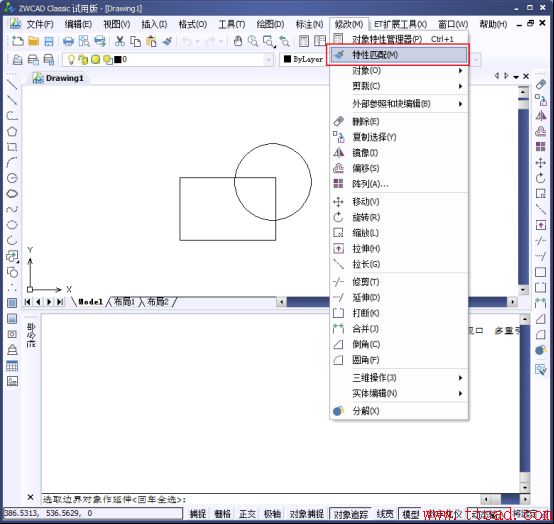
Task: Open the layer dropdown showing layer 0
Action: point(168,59)
